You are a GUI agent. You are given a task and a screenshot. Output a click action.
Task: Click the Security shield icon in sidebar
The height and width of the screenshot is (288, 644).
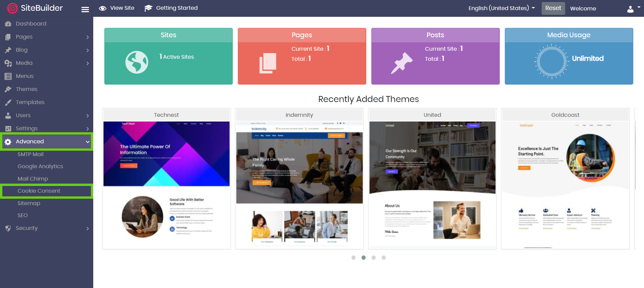pos(8,228)
